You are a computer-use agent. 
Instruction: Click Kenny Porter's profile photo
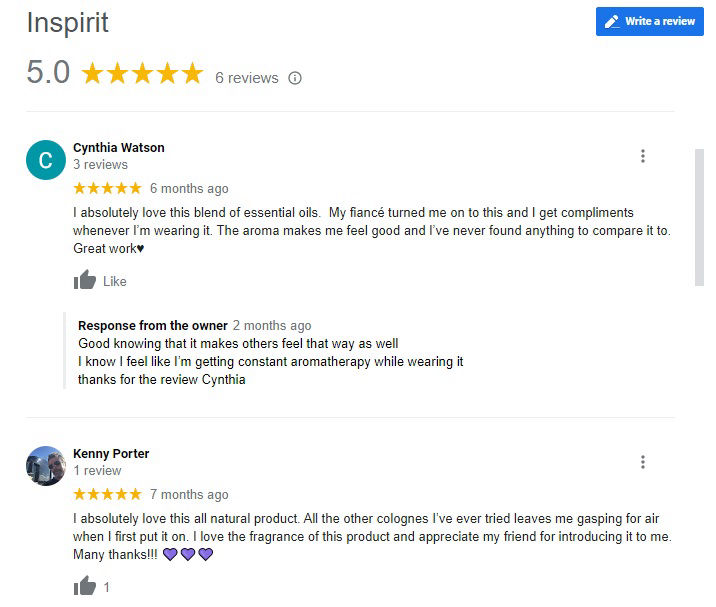(x=45, y=465)
